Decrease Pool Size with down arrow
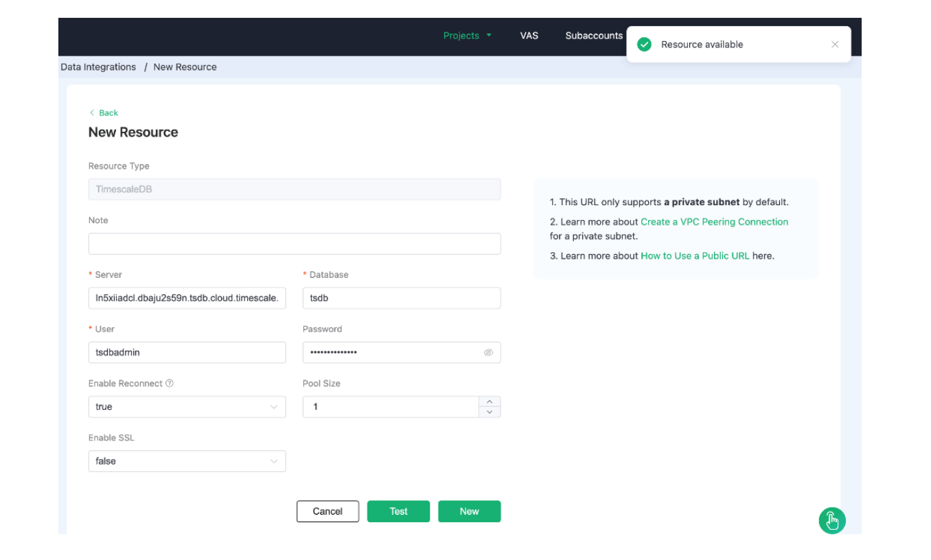The height and width of the screenshot is (560, 931). 490,412
